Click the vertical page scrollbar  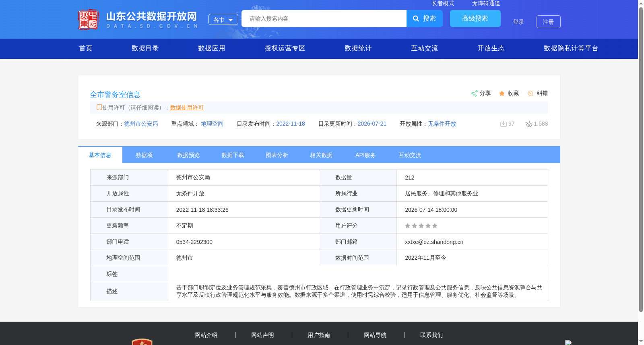click(641, 159)
